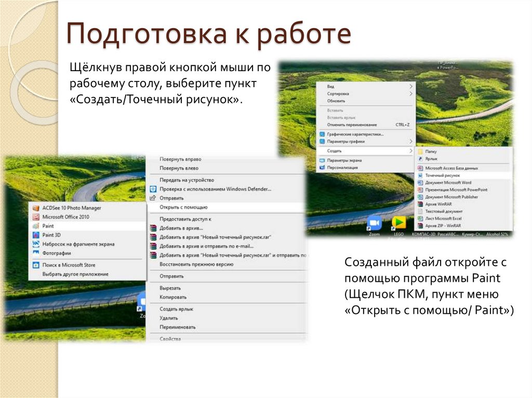Click the Текстовый документ page icon
532x398 pixels.
point(420,211)
